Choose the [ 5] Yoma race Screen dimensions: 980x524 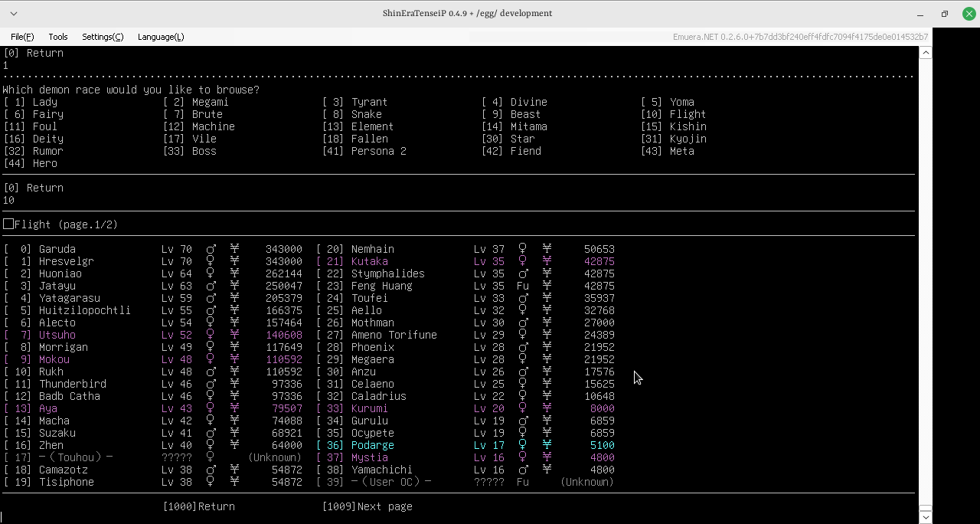coord(668,102)
